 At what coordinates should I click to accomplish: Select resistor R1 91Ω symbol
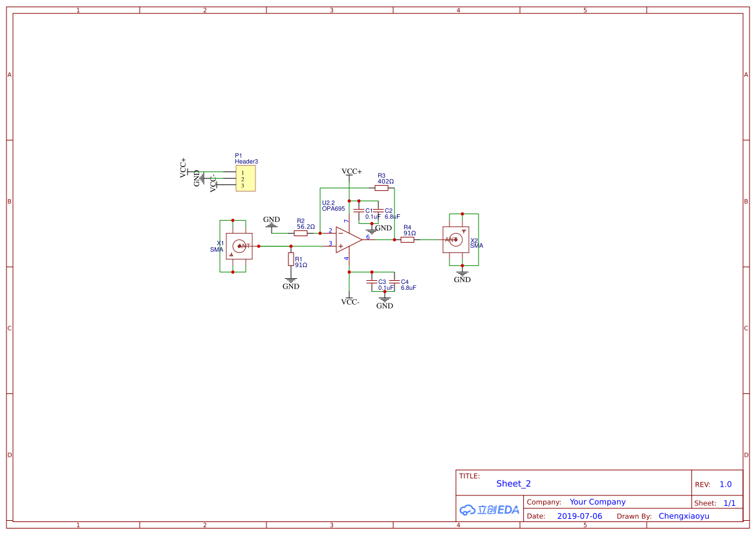point(291,259)
